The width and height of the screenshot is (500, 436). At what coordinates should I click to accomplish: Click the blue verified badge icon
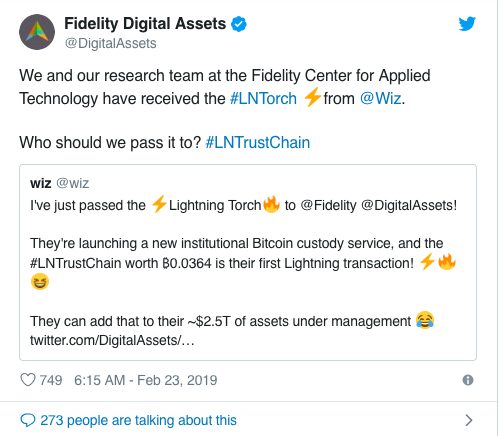pos(239,24)
